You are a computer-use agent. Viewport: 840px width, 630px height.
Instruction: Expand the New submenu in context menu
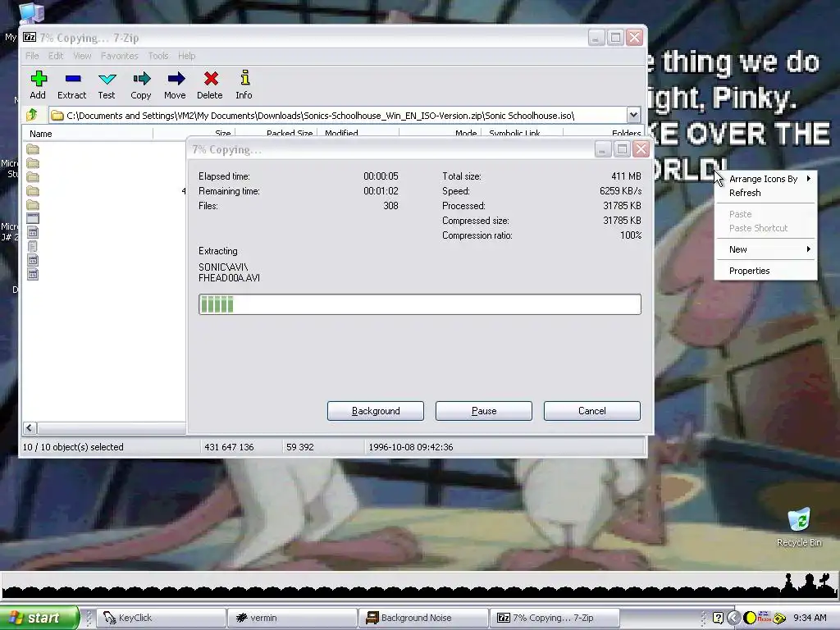tap(766, 249)
